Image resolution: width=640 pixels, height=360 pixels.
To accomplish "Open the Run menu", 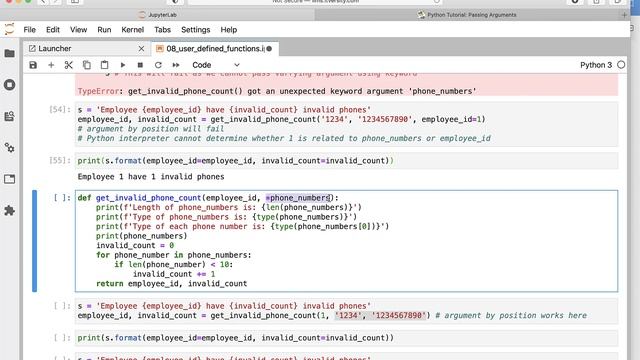I will [104, 30].
